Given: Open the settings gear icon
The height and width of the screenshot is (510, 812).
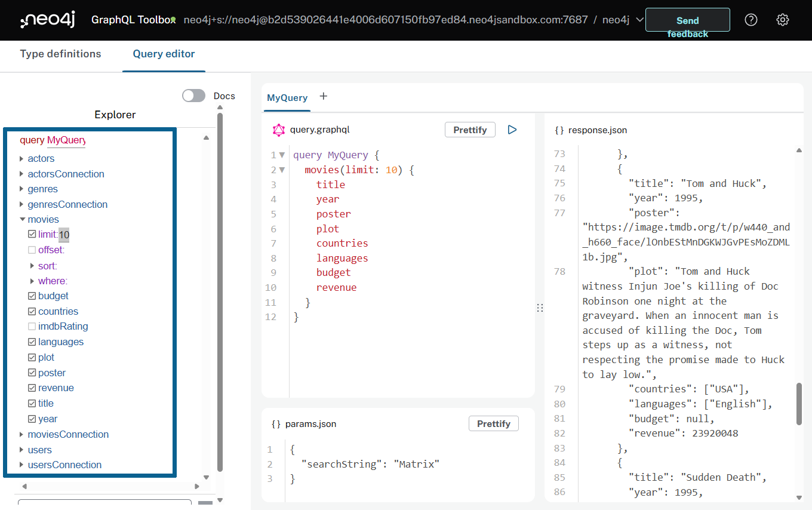Looking at the screenshot, I should pyautogui.click(x=783, y=20).
